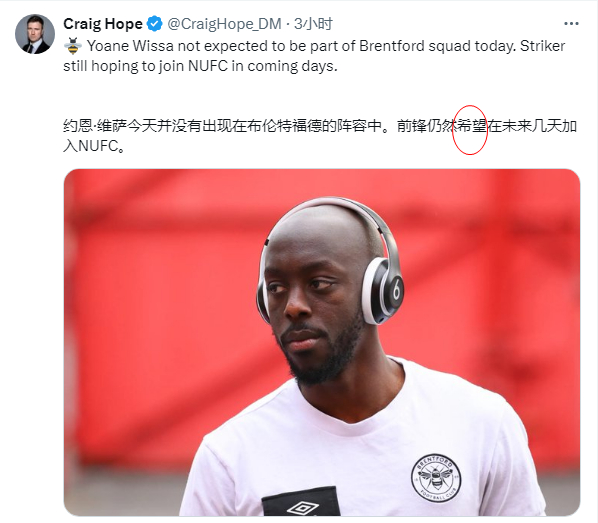Click the word Brentford in the tweet
The height and width of the screenshot is (523, 598).
click(392, 46)
